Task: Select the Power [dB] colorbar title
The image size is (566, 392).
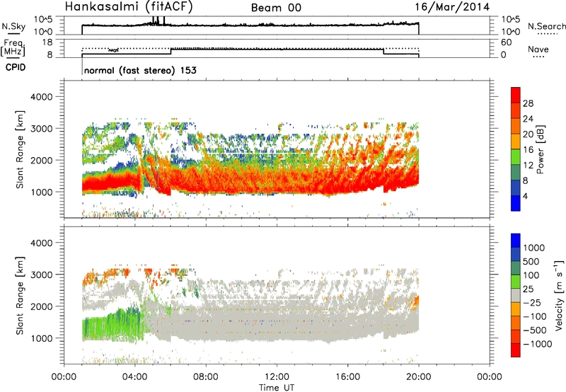Action: (x=540, y=149)
